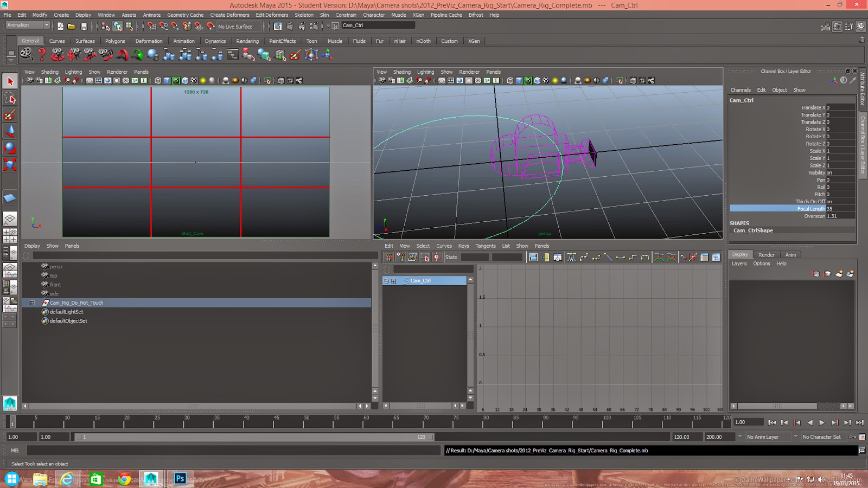Activate the Lasso selection tool

pos(10,98)
